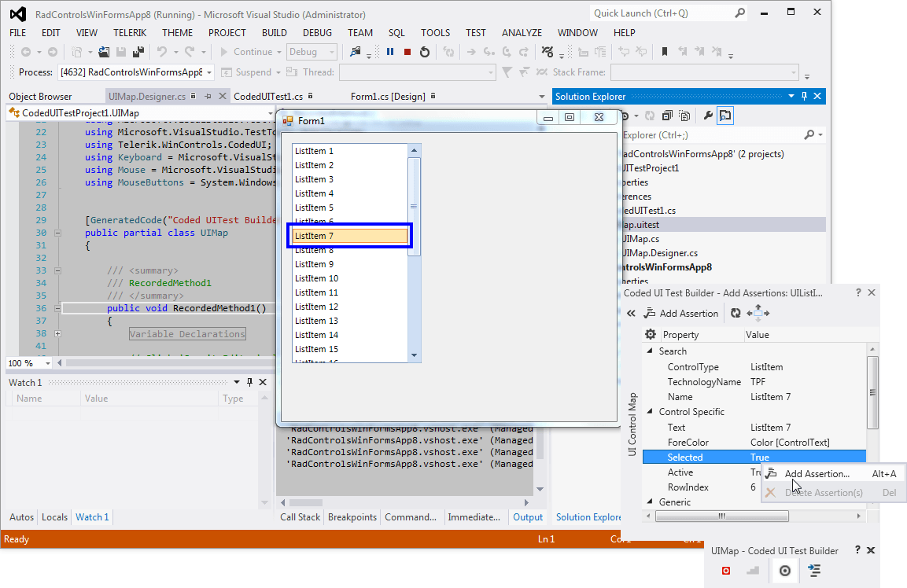The width and height of the screenshot is (907, 588).
Task: Collapse the Control Specific property group
Action: point(650,412)
